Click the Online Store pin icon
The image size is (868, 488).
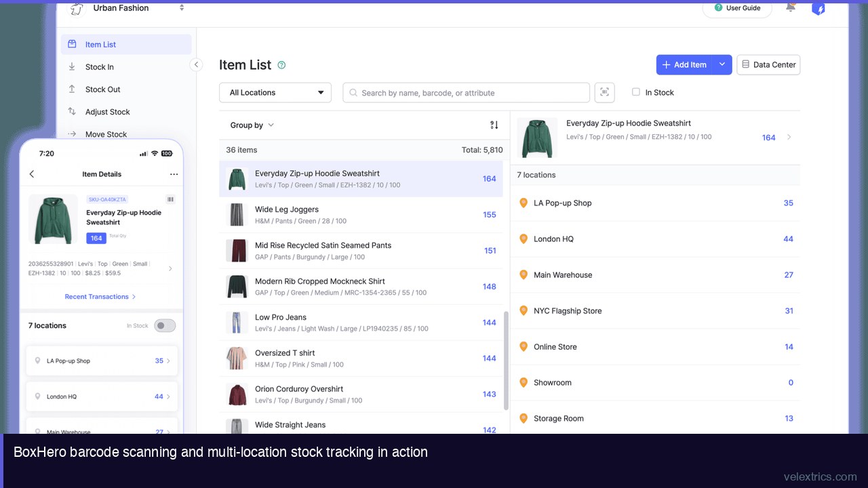[523, 346]
